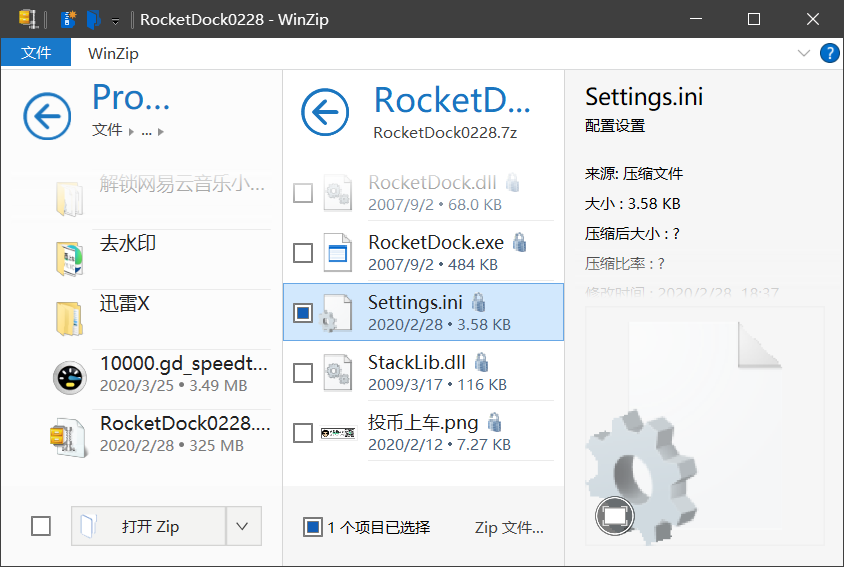Check the StackLib.dll checkbox
Viewport: 844px width, 567px height.
coord(303,373)
